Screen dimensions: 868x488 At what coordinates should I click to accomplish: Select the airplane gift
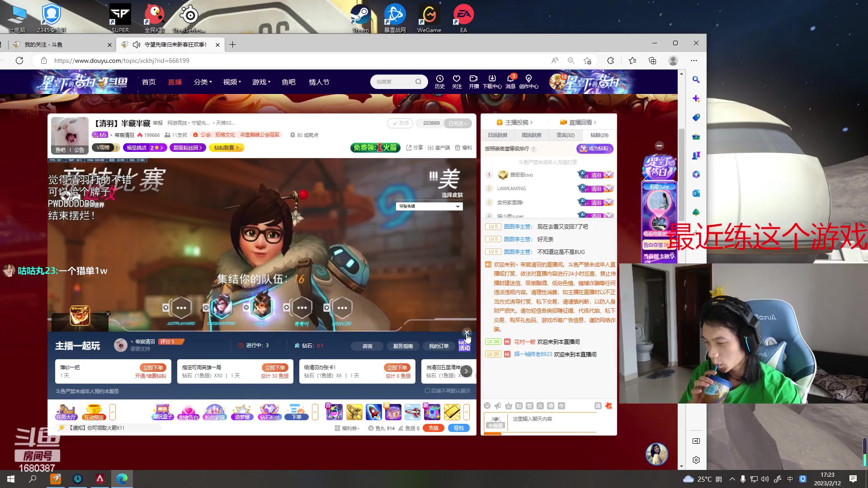pos(413,412)
